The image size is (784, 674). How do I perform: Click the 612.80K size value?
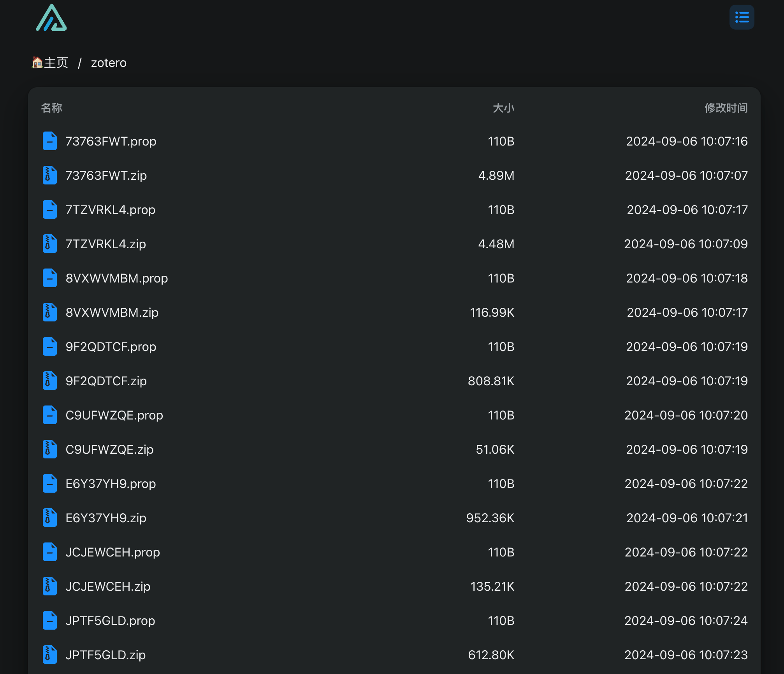tap(491, 655)
